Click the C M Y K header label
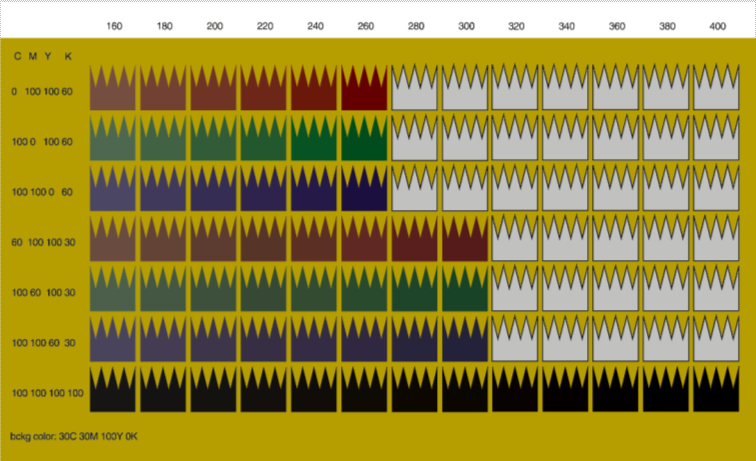 coord(42,56)
